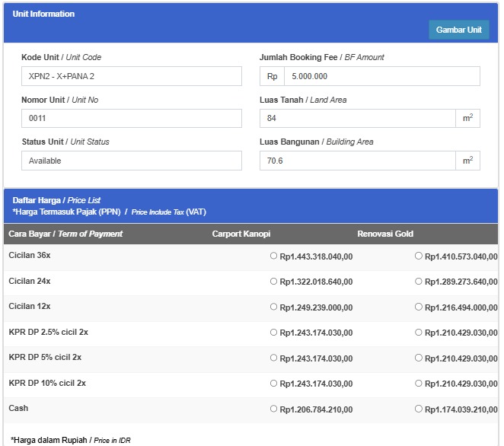Click the Cicilan 12x row label
This screenshot has height=446, width=504.
pyautogui.click(x=30, y=306)
